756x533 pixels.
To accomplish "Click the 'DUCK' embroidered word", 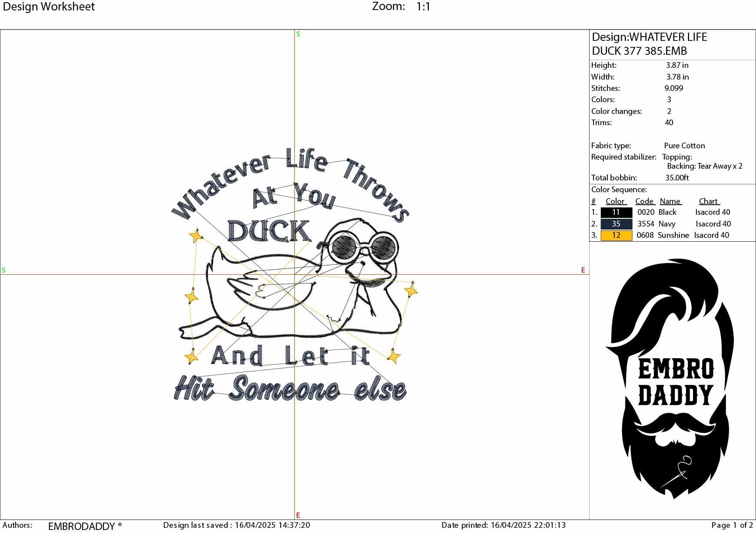I will (x=269, y=231).
